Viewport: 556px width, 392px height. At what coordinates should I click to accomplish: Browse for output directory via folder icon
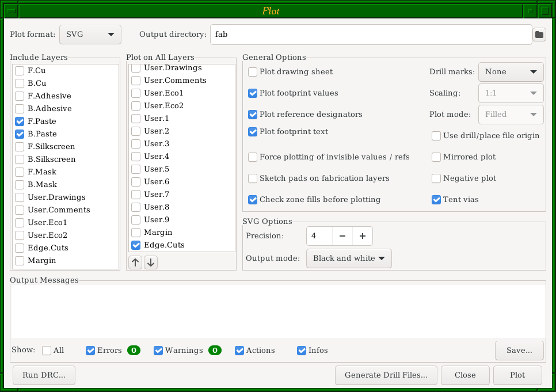click(x=539, y=35)
